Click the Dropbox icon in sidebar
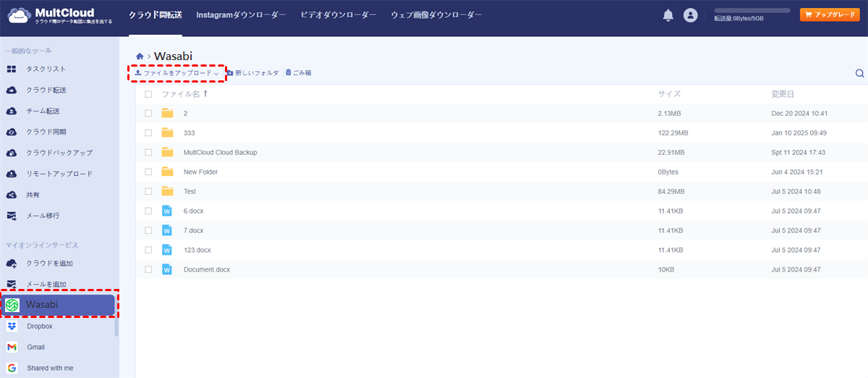Viewport: 868px width, 378px height. click(x=12, y=327)
